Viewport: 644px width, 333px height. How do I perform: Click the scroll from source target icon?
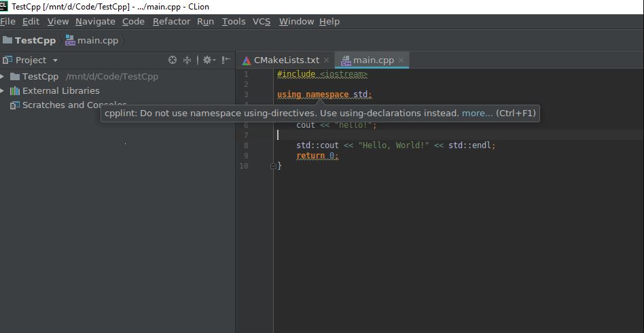[173, 60]
